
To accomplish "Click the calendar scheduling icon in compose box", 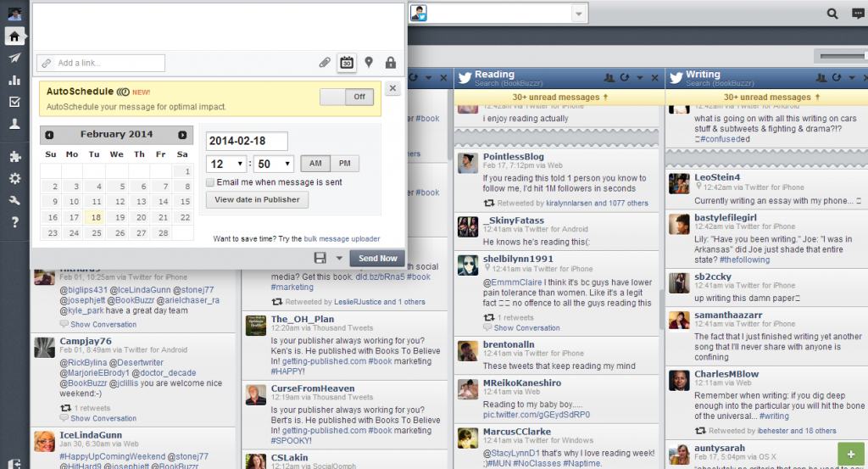I will [x=347, y=63].
